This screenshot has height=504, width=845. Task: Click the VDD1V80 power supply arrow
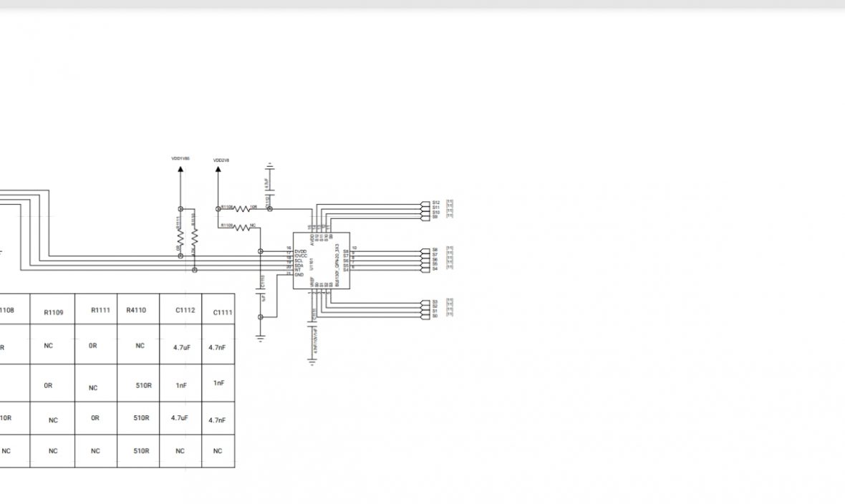(x=180, y=169)
